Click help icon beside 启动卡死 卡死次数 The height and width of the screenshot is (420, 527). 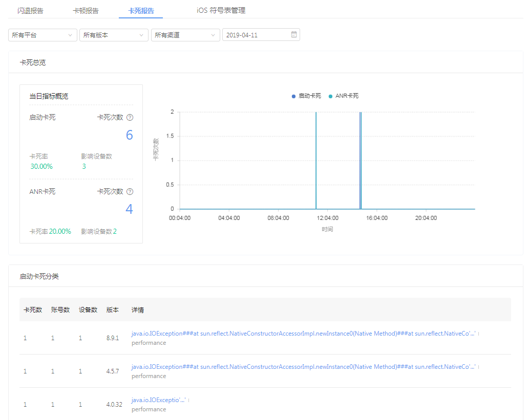(130, 118)
